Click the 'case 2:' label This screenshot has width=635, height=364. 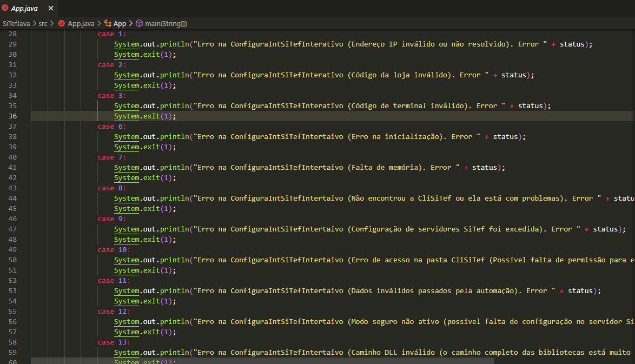click(x=112, y=65)
